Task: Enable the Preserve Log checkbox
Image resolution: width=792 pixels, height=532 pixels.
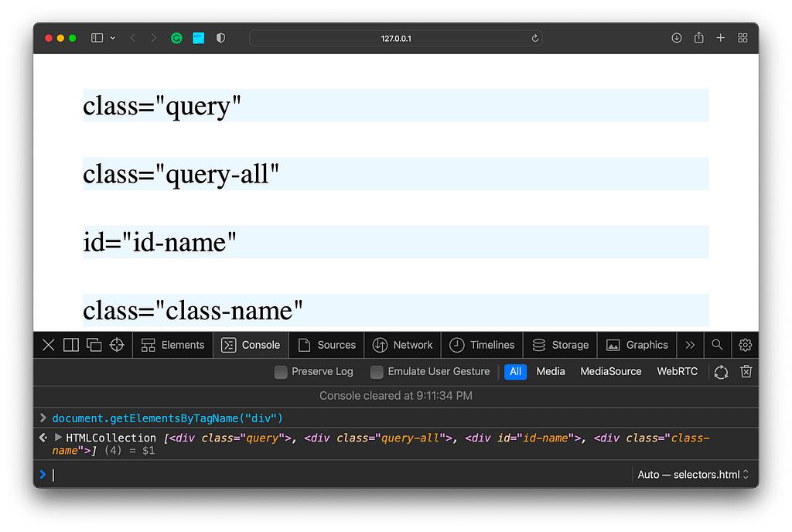Action: point(281,372)
